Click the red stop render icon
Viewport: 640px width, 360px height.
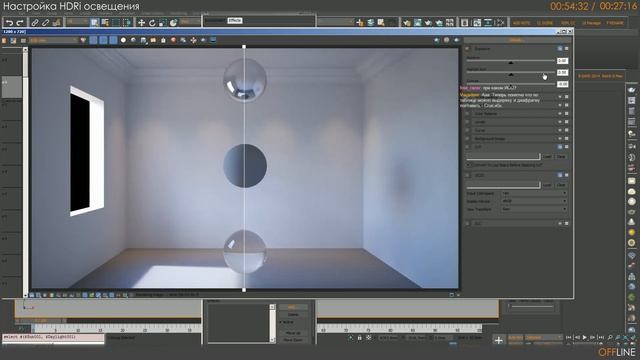(x=173, y=40)
